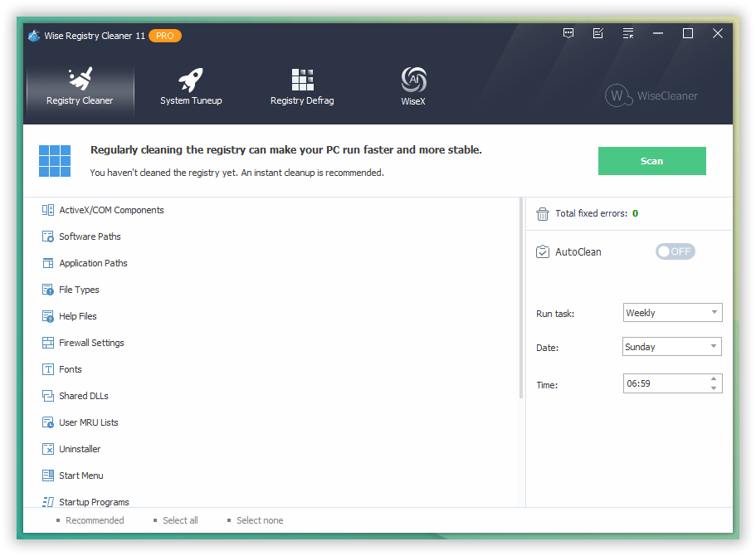Click the trash can fixed errors icon

543,213
